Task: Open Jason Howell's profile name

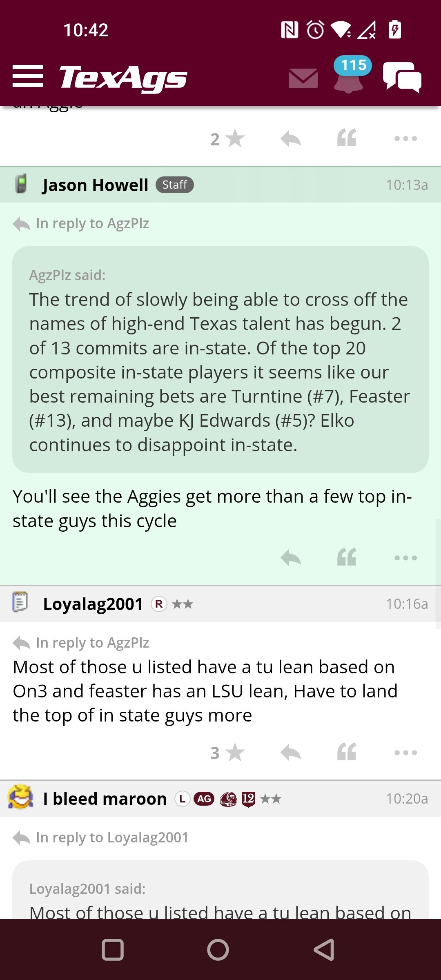Action: [x=96, y=185]
